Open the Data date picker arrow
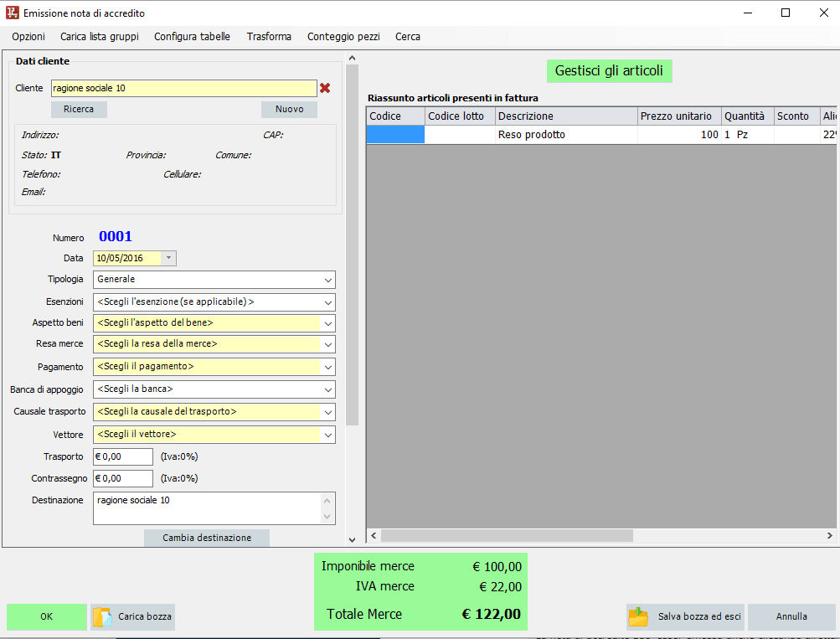 [x=168, y=259]
